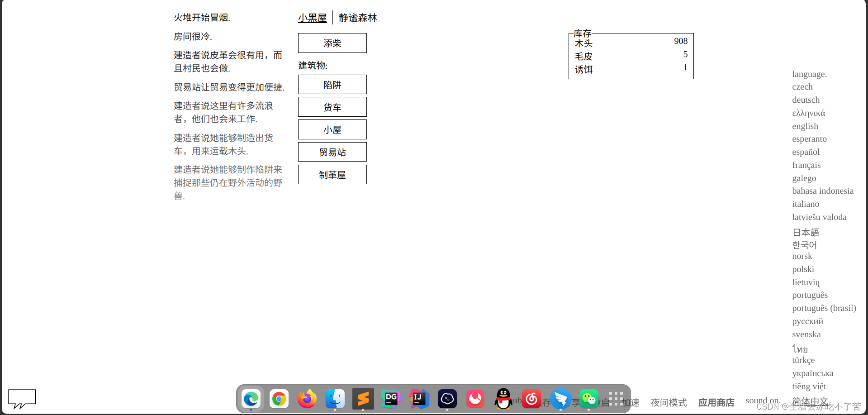Launch NetEase Cloud Music from the dock
The image size is (868, 415).
pyautogui.click(x=531, y=399)
